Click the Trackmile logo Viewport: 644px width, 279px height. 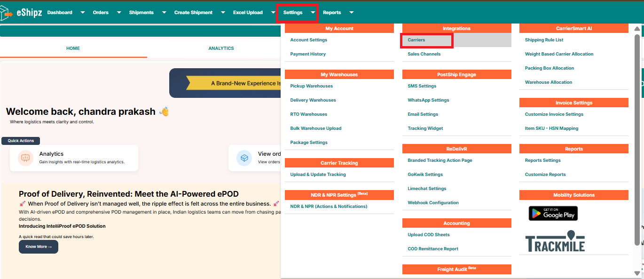tap(555, 241)
